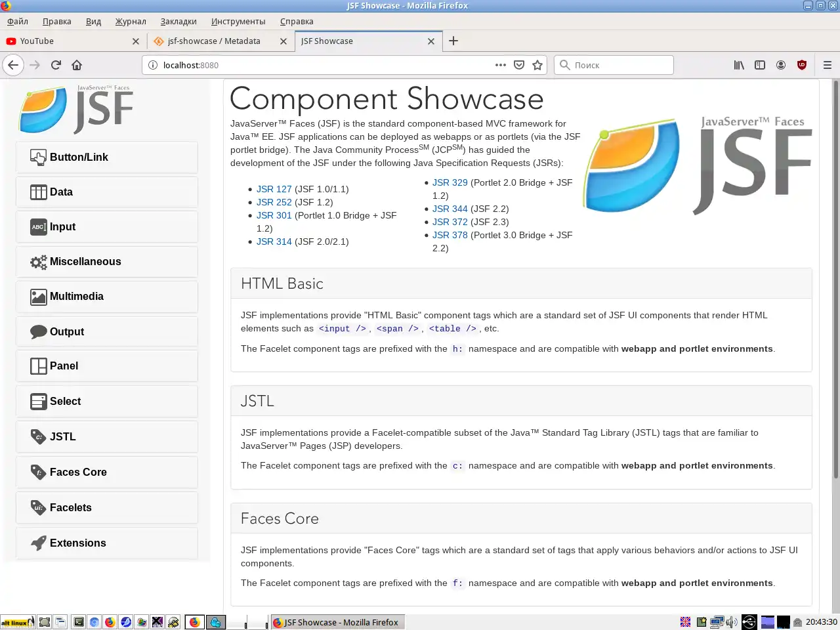Bookmark this page with the star
The width and height of the screenshot is (840, 630).
tap(537, 65)
